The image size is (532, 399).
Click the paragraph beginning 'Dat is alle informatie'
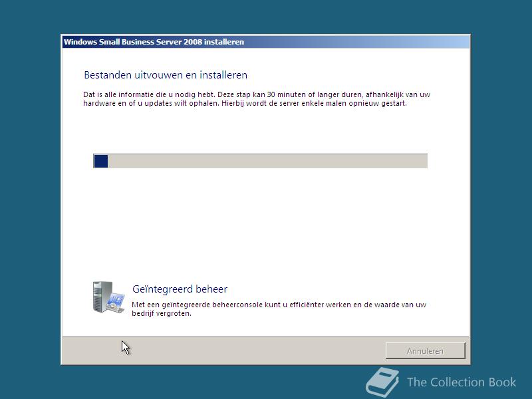point(257,98)
